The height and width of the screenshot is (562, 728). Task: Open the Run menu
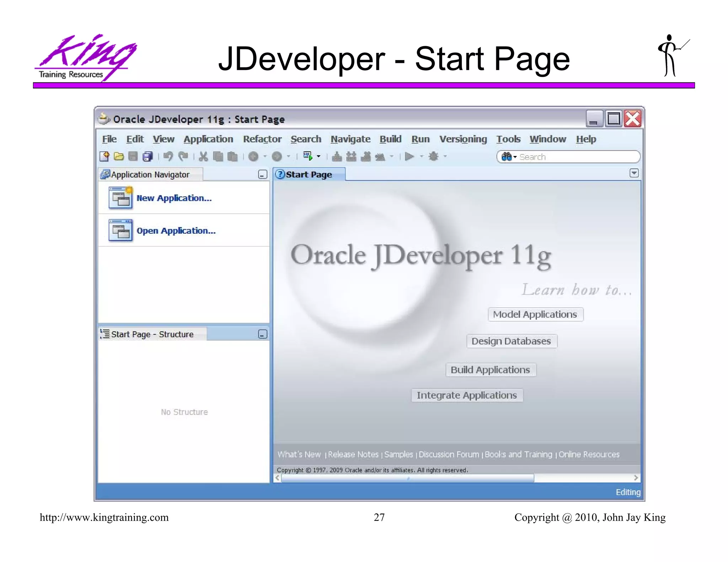click(x=421, y=139)
